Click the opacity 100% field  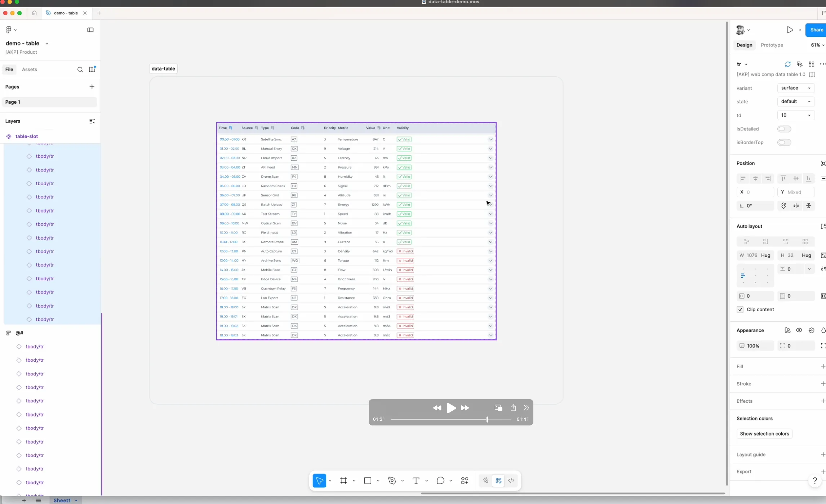[755, 346]
